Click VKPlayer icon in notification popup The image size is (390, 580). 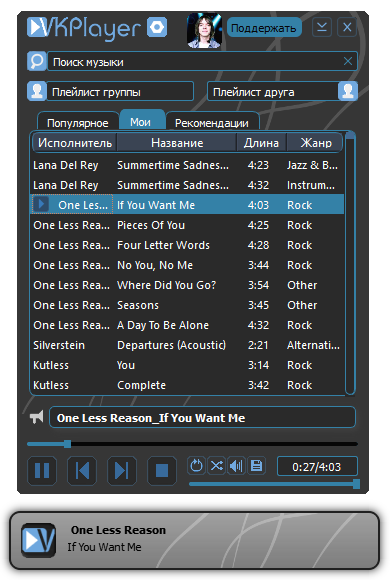(38, 540)
